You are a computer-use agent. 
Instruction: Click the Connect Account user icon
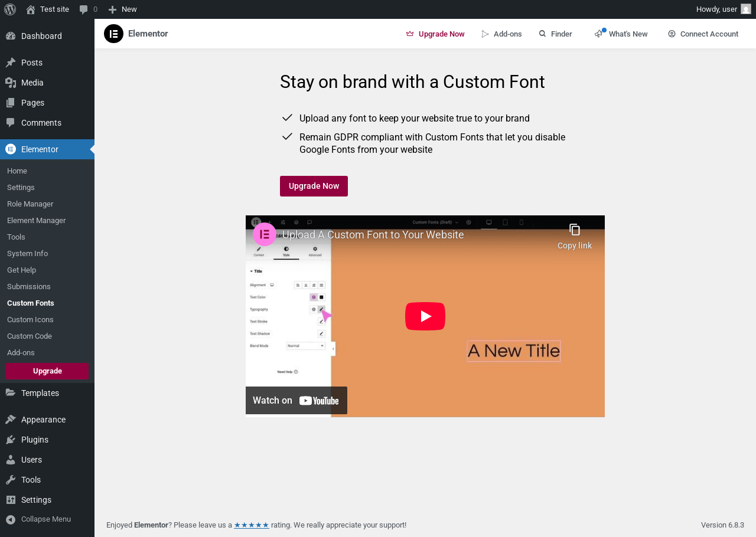(672, 34)
